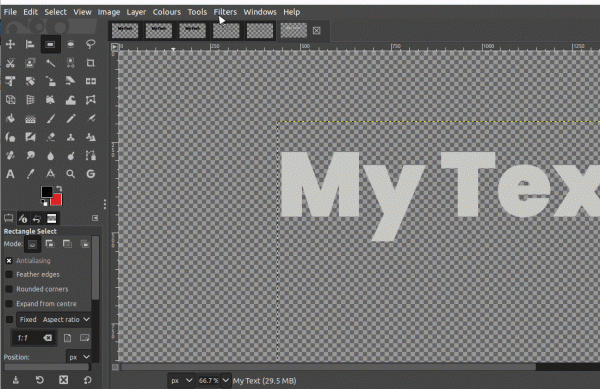This screenshot has width=600, height=389.
Task: Choose the Ellipse Select tool
Action: click(70, 44)
